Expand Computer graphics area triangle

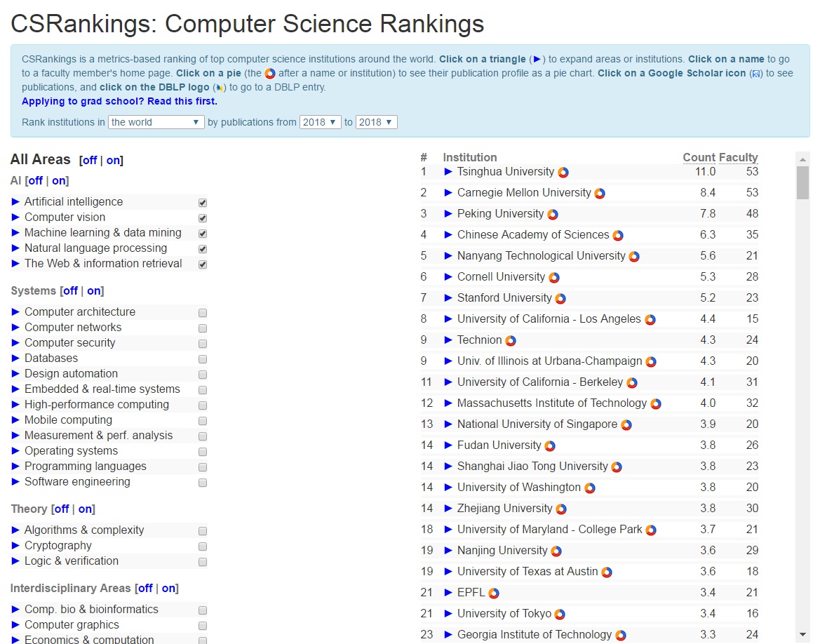click(x=15, y=624)
